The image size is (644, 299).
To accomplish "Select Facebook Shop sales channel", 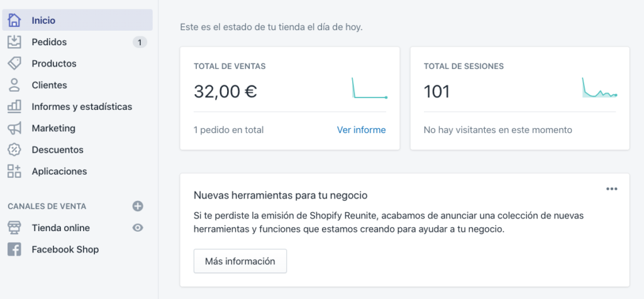I will click(x=65, y=249).
